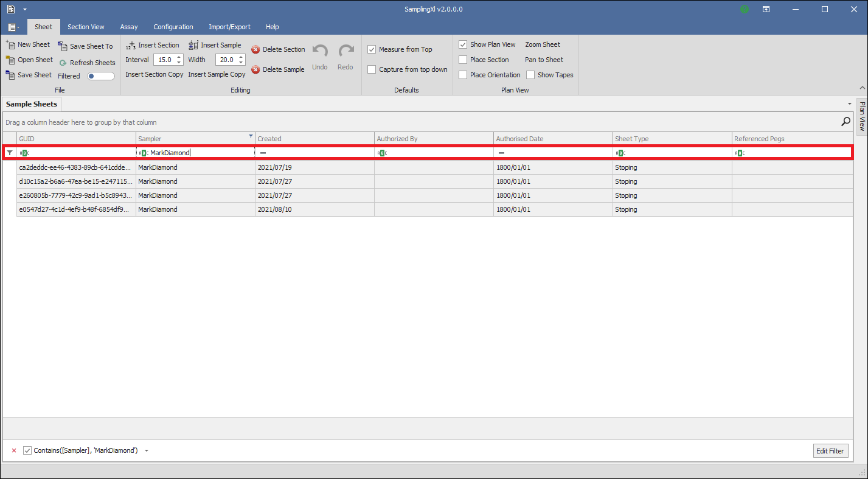Click the Edit Filter button
Screen dimensions: 868x479
pyautogui.click(x=830, y=451)
